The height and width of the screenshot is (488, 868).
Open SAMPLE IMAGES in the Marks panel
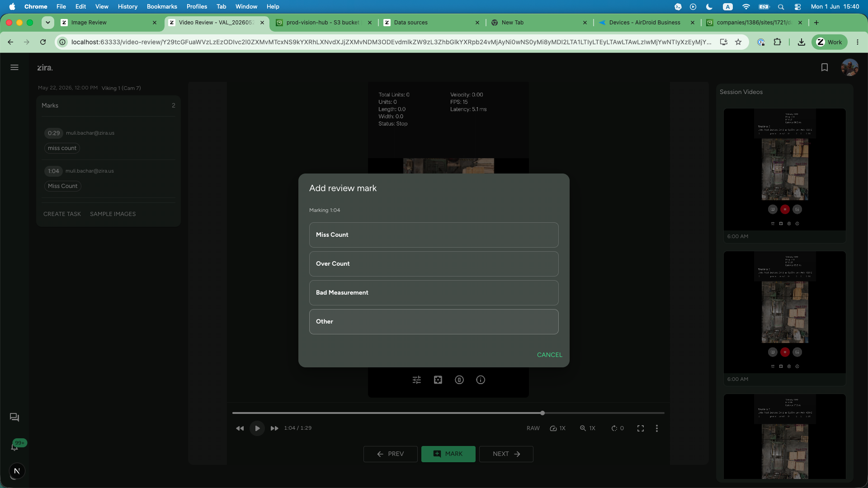113,214
